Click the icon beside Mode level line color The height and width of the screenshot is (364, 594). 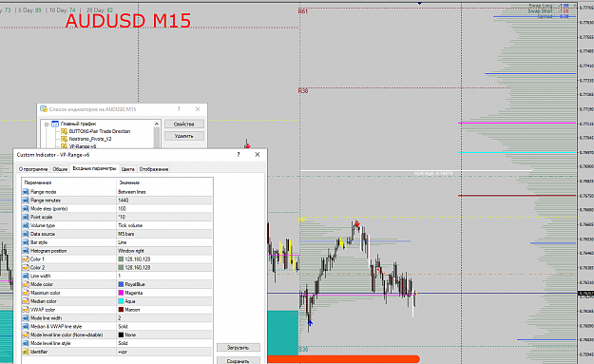point(26,335)
